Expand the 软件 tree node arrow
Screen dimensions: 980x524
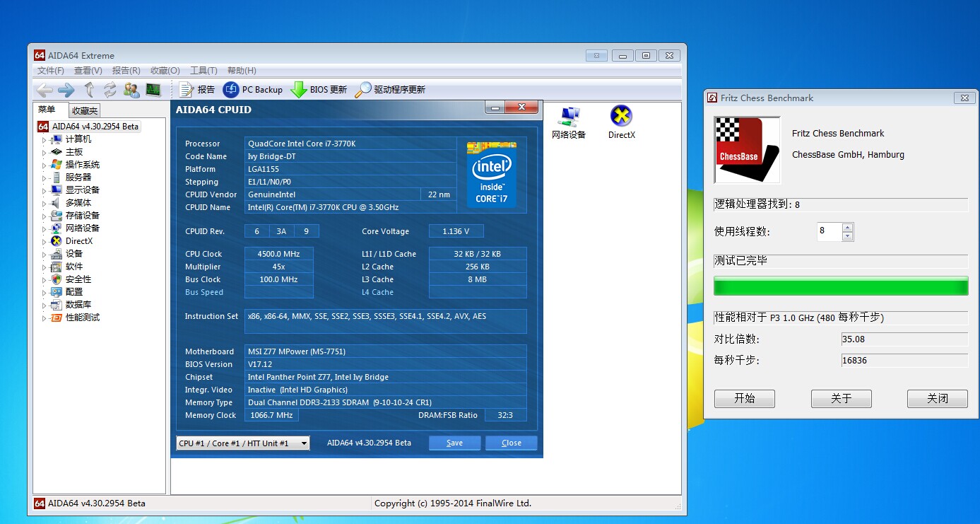coord(44,267)
